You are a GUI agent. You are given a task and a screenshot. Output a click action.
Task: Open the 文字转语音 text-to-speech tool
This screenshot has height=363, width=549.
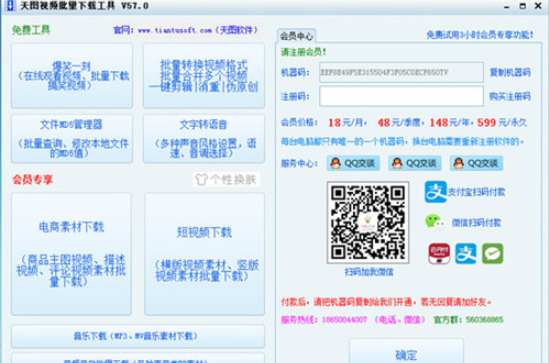204,139
